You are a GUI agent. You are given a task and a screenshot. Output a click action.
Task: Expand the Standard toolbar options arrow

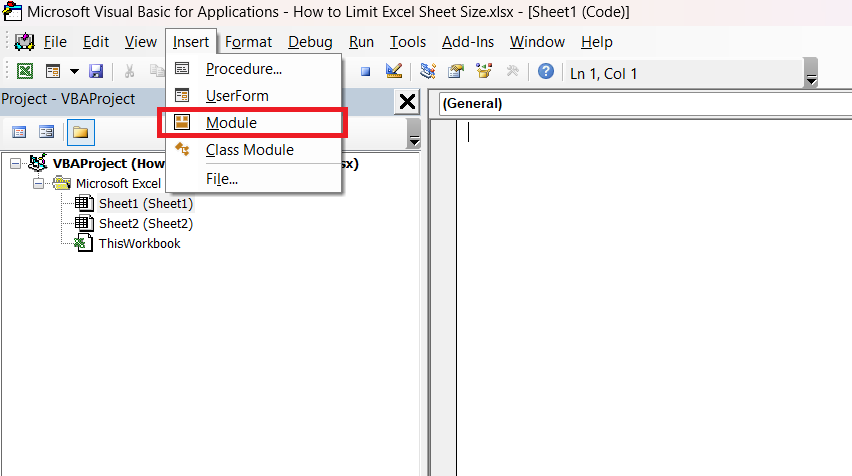click(811, 73)
